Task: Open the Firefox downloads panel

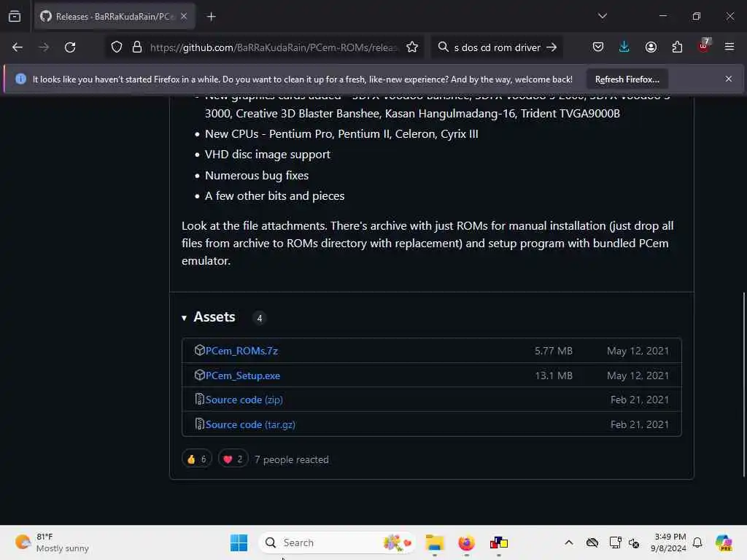Action: tap(624, 47)
